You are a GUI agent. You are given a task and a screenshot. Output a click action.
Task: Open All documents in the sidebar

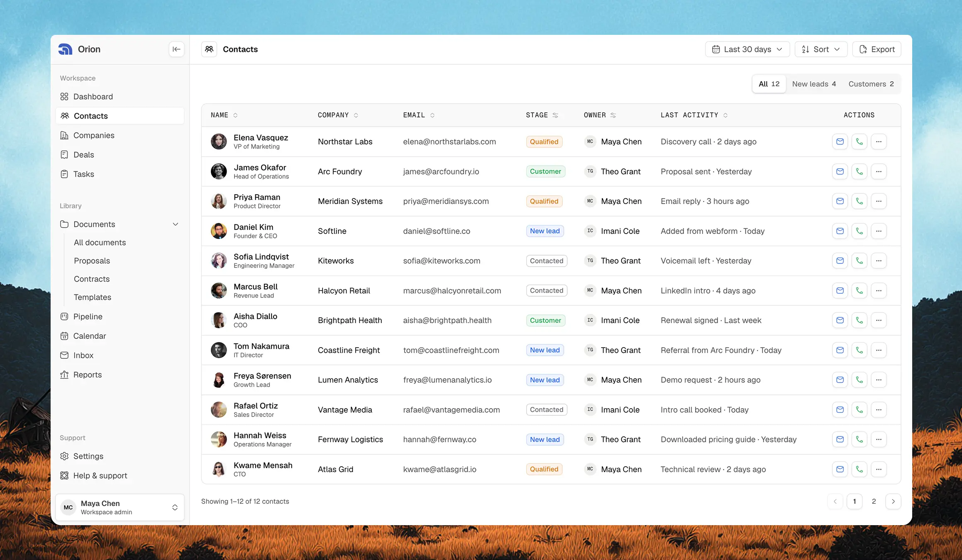point(100,243)
